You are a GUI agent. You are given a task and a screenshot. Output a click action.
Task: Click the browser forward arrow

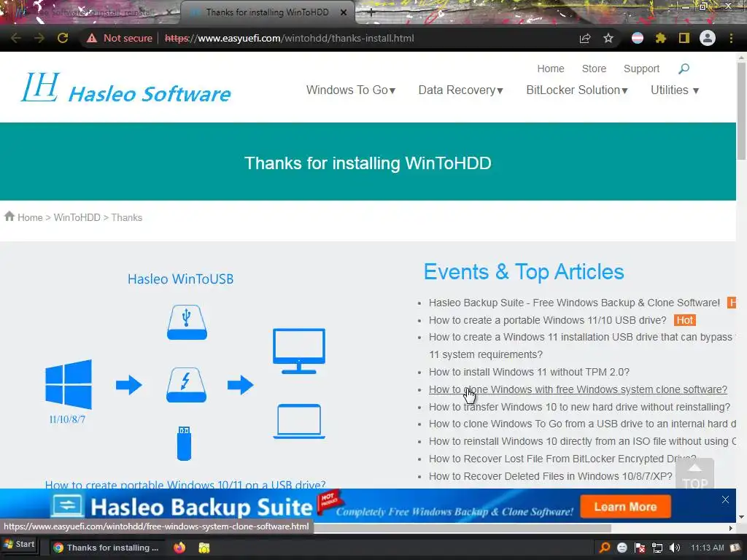(39, 38)
